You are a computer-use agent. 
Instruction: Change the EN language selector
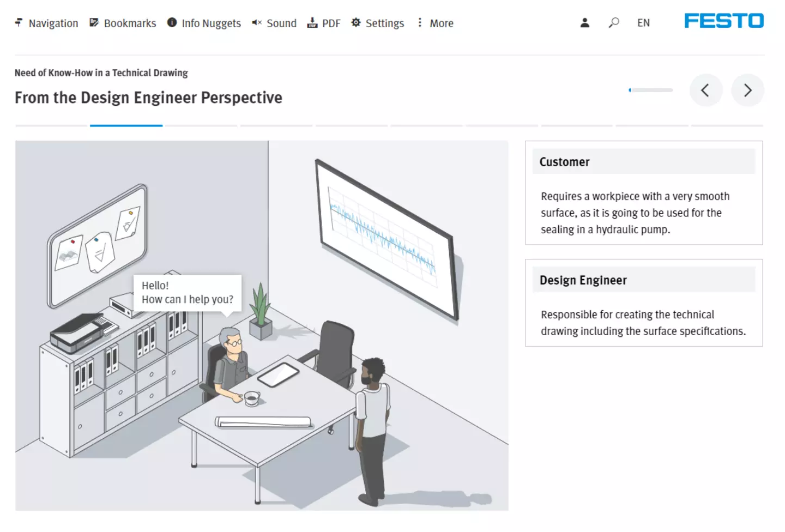click(643, 23)
